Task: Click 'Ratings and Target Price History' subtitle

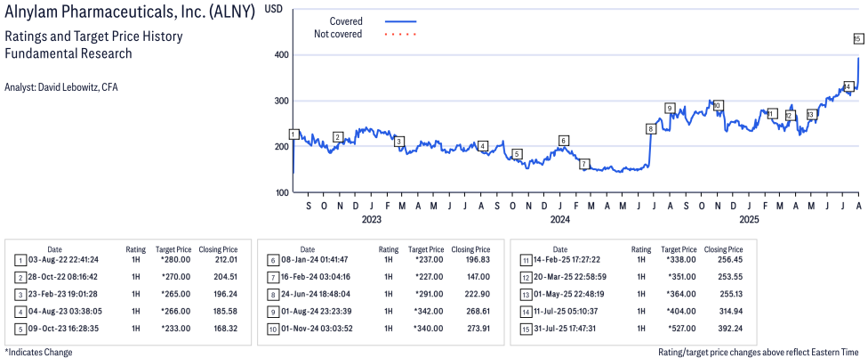Action: coord(93,37)
